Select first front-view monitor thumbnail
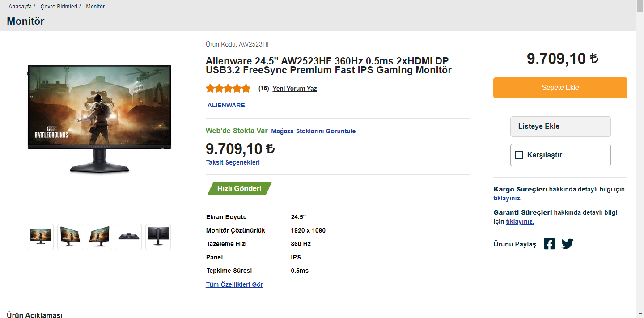The image size is (644, 318). click(x=41, y=237)
